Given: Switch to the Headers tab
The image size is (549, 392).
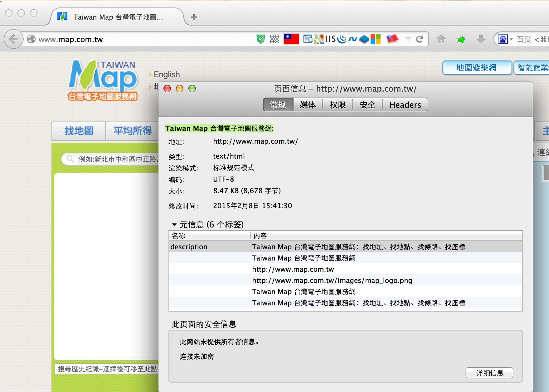Looking at the screenshot, I should click(405, 105).
